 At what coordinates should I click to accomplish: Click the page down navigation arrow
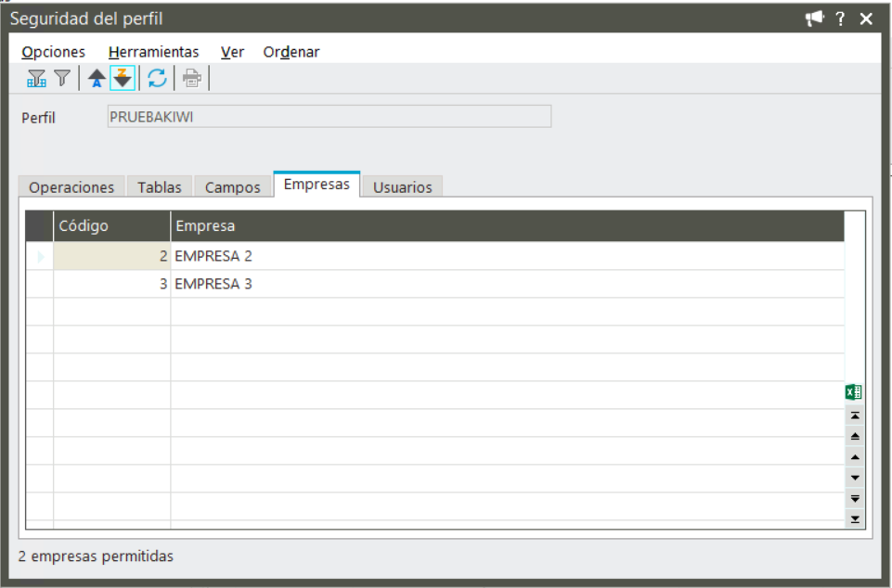[855, 498]
